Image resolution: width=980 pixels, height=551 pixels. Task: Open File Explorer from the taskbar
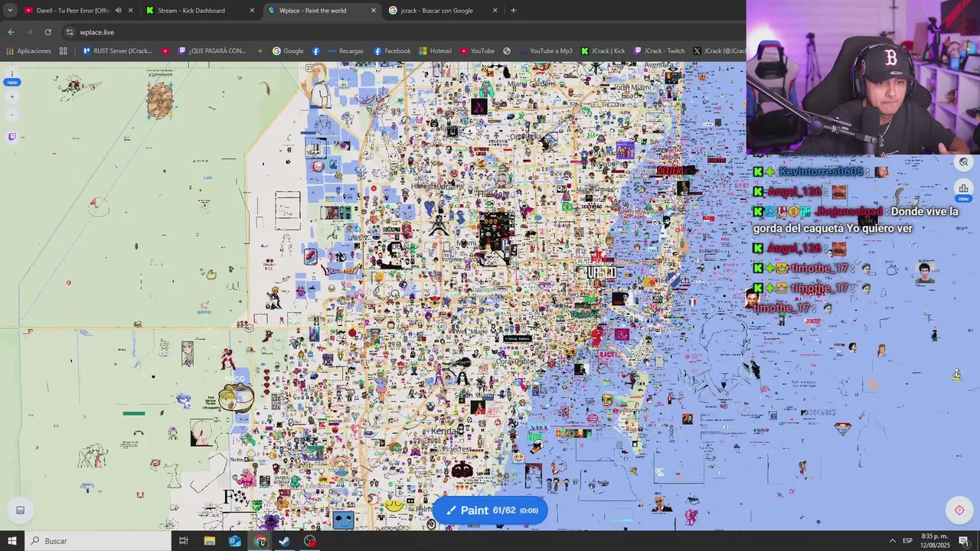(x=209, y=541)
